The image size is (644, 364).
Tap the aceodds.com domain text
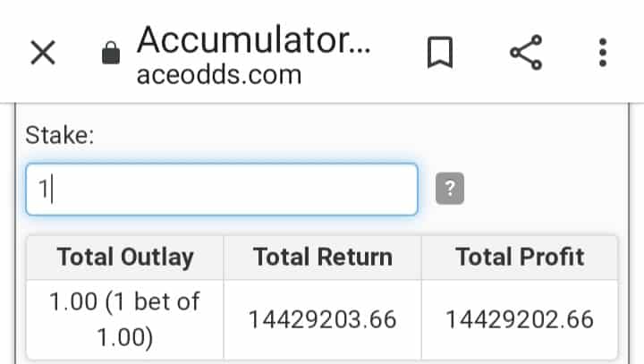pyautogui.click(x=219, y=75)
